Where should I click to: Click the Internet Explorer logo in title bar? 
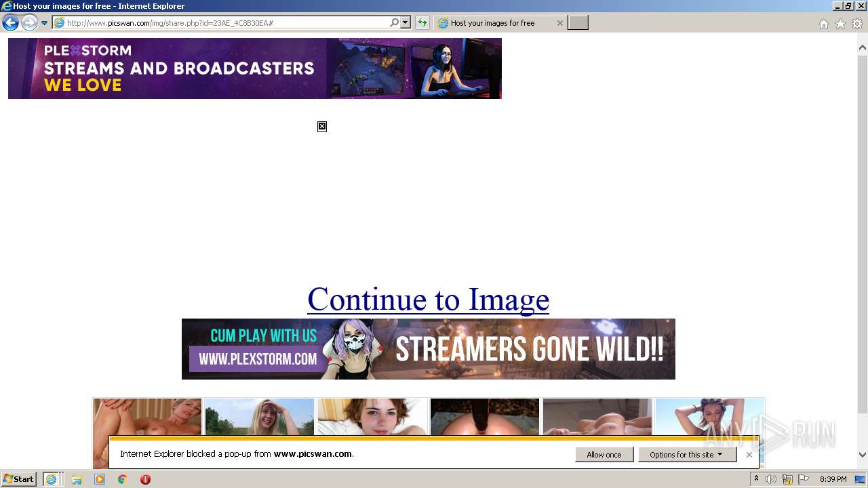pos(7,5)
